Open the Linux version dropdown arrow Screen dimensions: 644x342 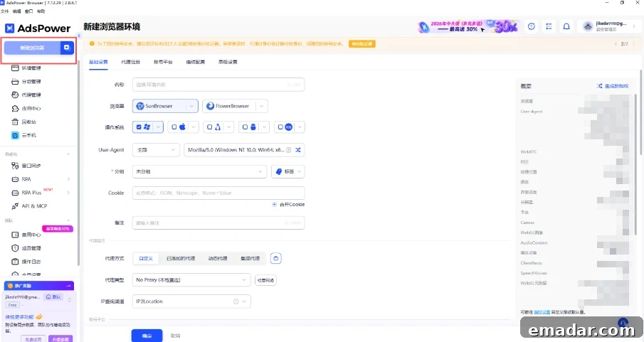229,127
